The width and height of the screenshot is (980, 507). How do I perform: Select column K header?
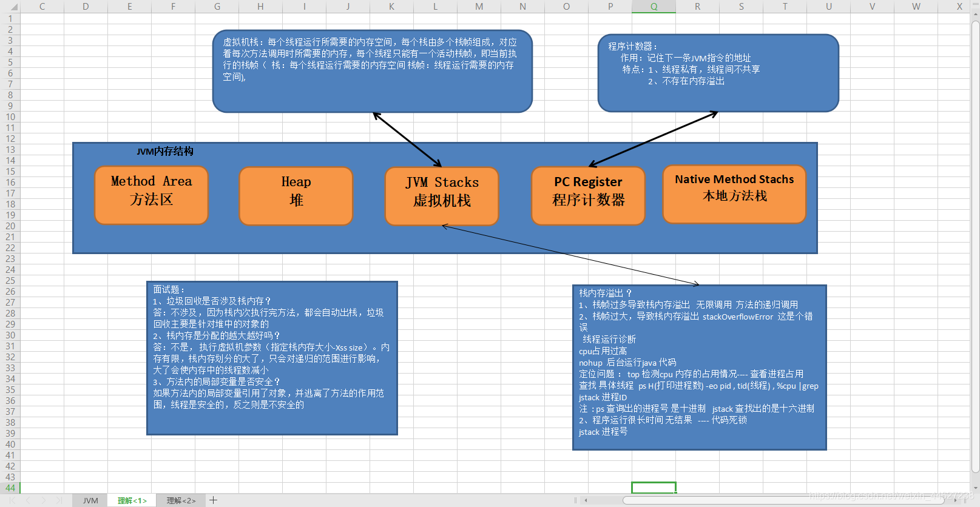(x=391, y=6)
